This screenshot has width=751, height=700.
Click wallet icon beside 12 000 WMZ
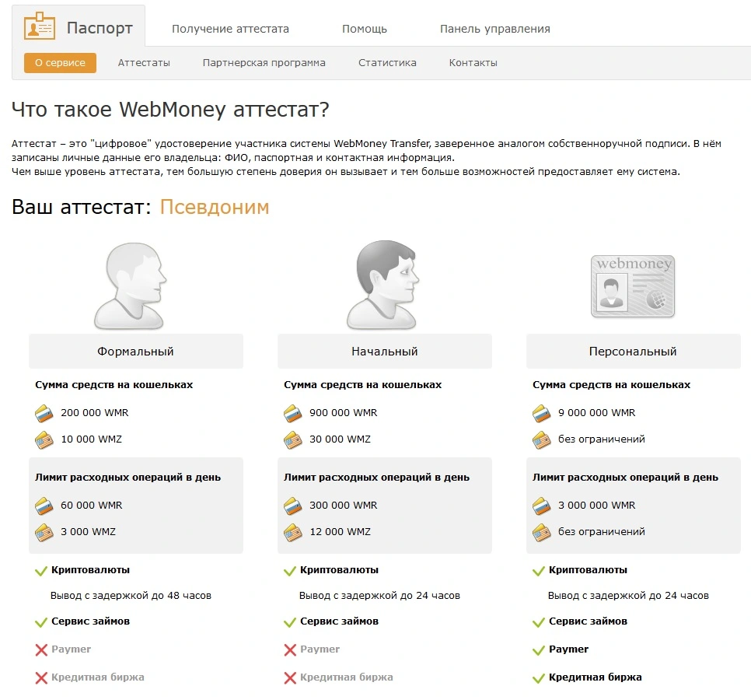coord(292,532)
